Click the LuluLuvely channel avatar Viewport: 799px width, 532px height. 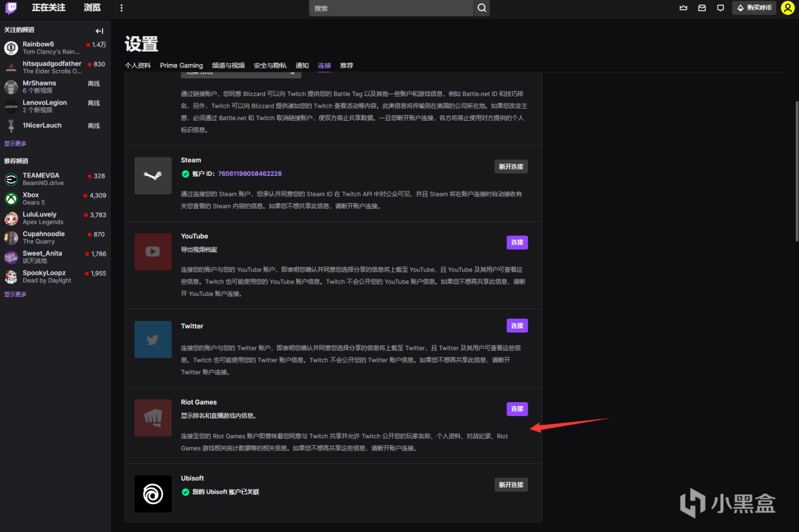[x=11, y=219]
